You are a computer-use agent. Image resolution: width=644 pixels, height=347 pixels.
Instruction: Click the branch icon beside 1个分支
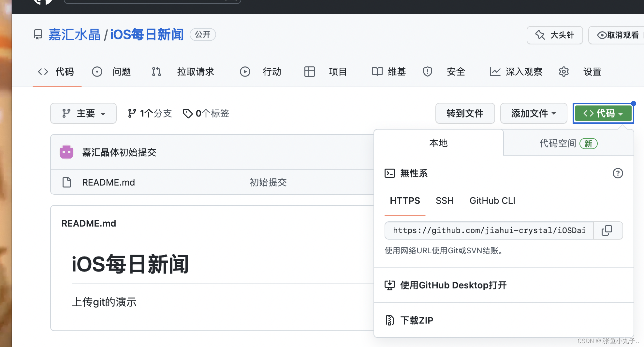tap(132, 113)
